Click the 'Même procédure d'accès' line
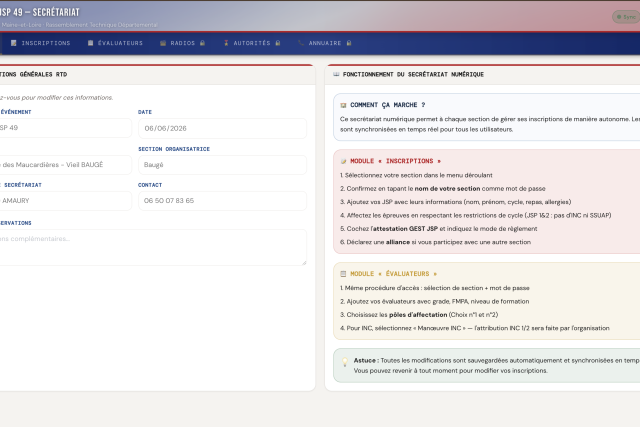 435,288
